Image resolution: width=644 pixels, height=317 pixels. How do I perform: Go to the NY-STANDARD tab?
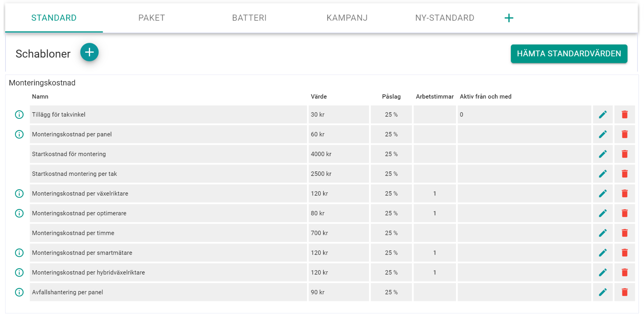(x=444, y=18)
